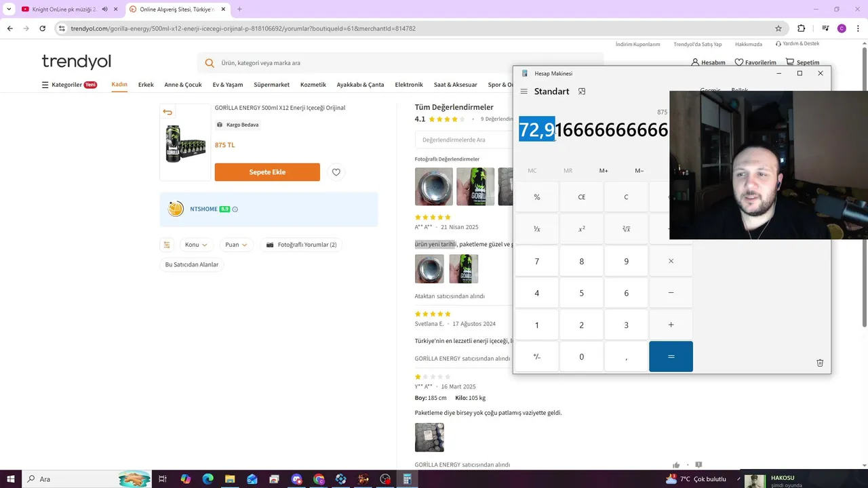This screenshot has height=488, width=868.
Task: Click the seller score info icon
Action: pyautogui.click(x=235, y=209)
